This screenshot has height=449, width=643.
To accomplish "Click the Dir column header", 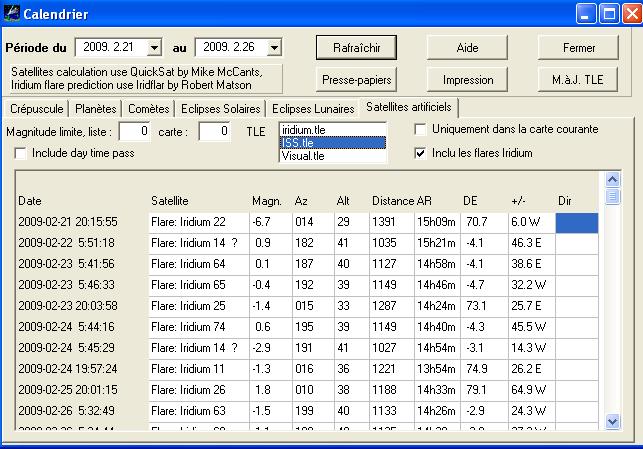I will [565, 201].
